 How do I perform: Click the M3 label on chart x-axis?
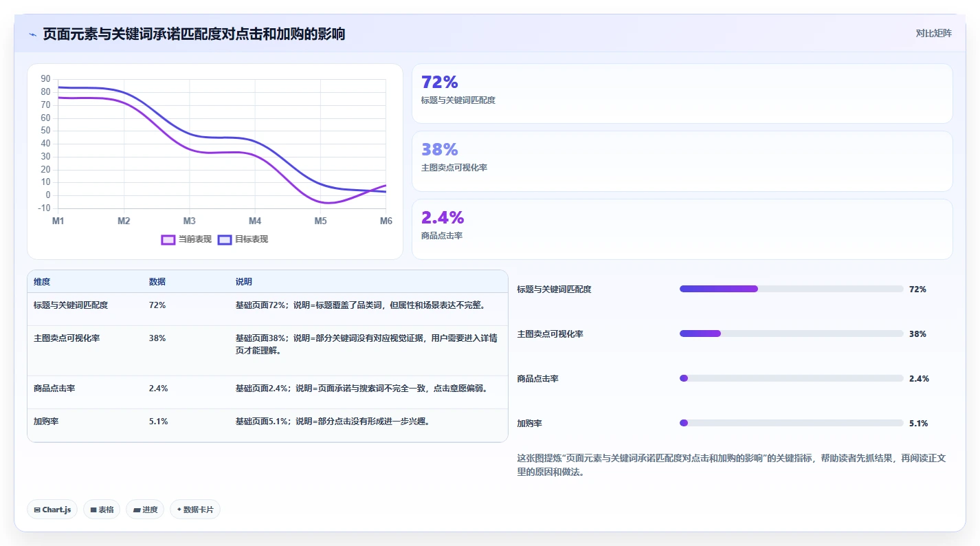(x=189, y=221)
